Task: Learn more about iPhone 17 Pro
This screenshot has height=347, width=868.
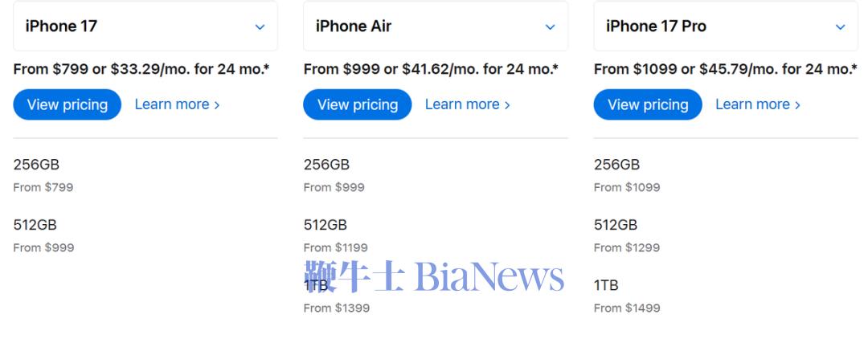Action: (758, 104)
